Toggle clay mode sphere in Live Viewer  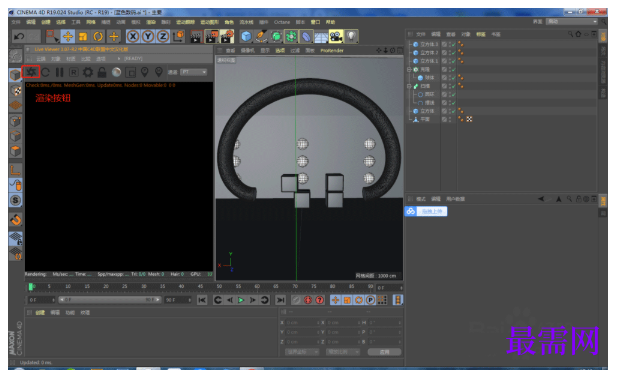(116, 72)
